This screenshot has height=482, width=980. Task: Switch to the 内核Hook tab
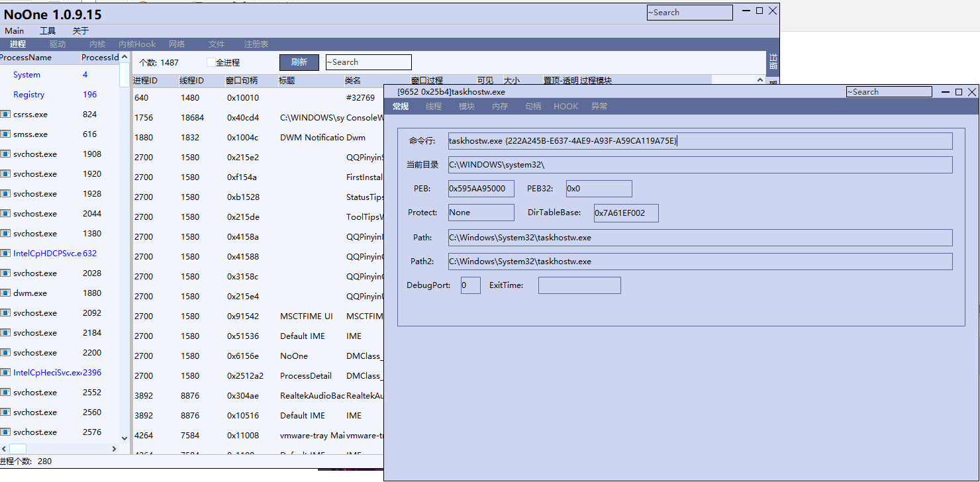point(137,44)
